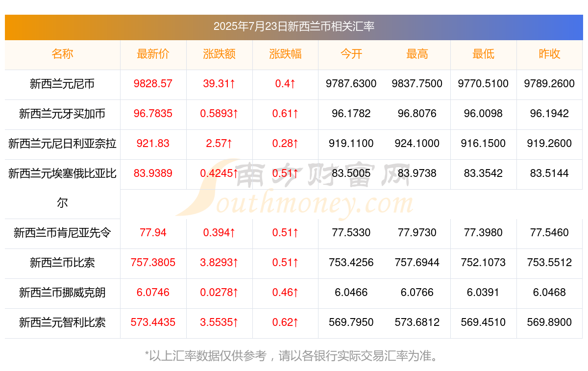Click change percent 0.61↑
Viewport: 588px width, 371px height.
285,114
